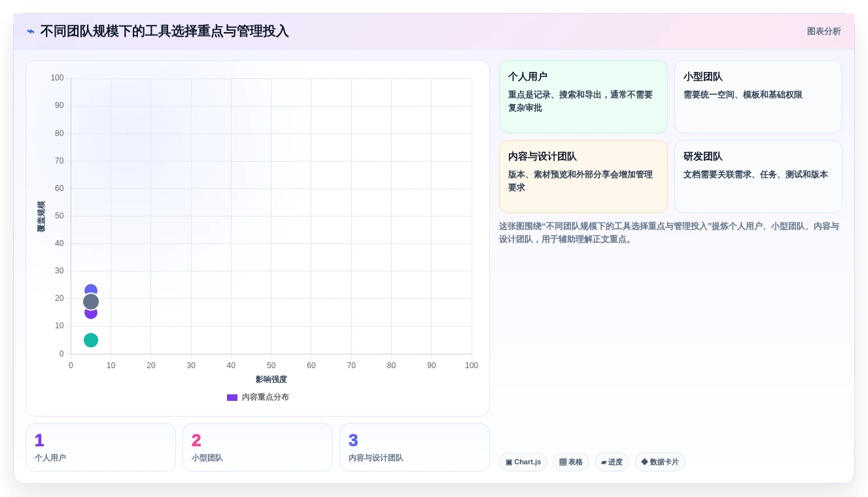The height and width of the screenshot is (497, 868).
Task: Click text 文档需要关联需求、任务、测试和版本
Action: [x=755, y=175]
